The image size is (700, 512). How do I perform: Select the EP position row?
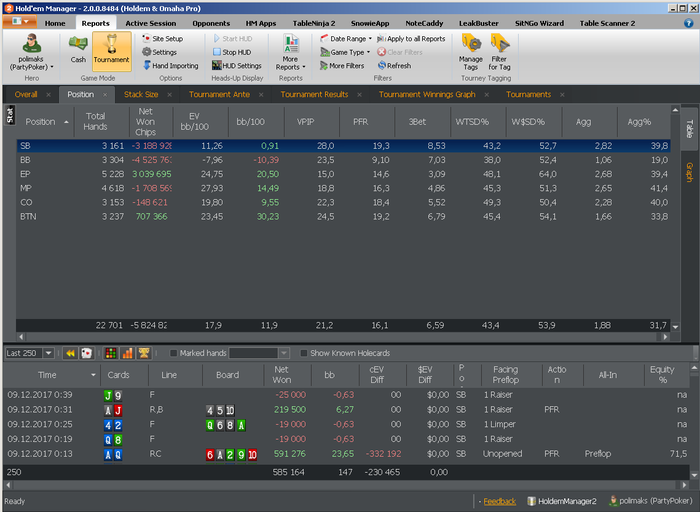point(343,174)
